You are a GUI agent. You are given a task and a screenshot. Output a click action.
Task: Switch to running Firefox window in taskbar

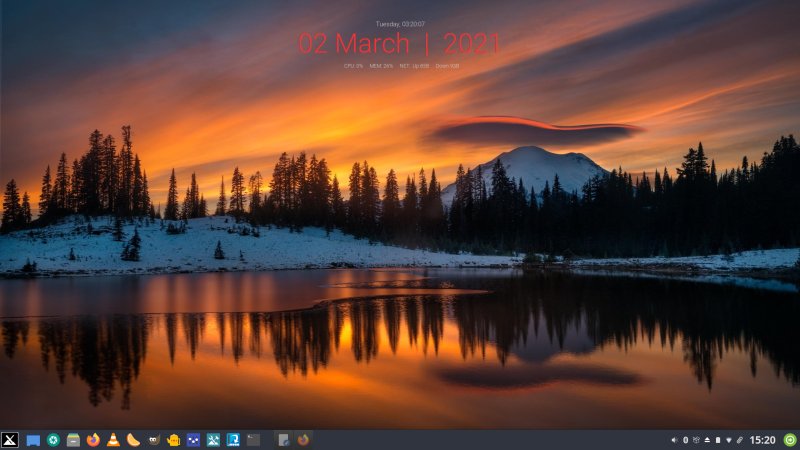coord(303,440)
